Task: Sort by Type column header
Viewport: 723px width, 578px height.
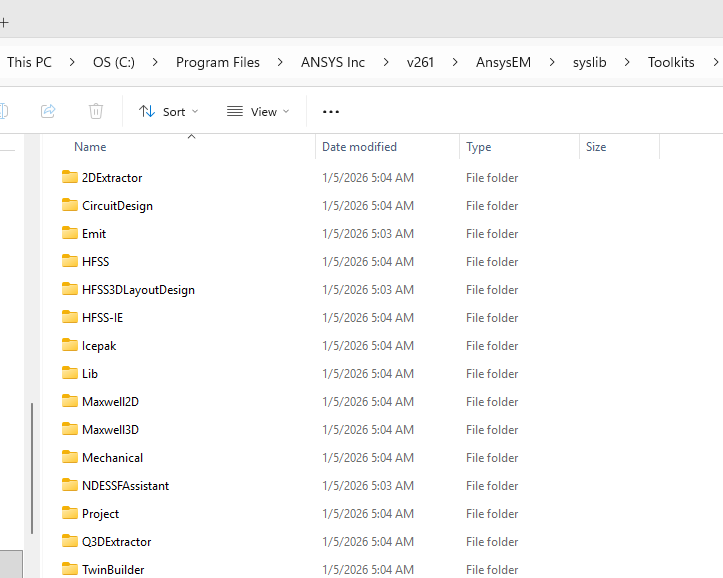Action: pos(479,147)
